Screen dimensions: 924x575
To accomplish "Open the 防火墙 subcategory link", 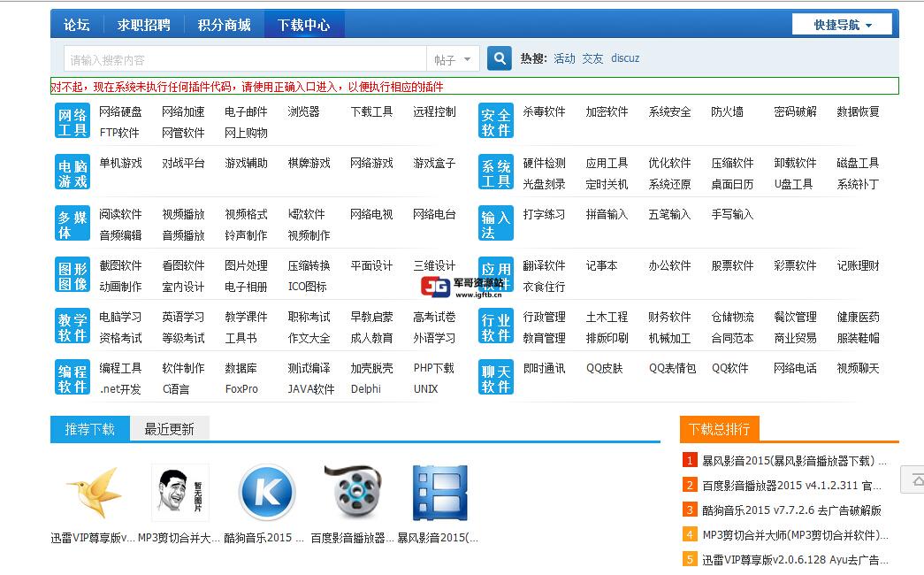I will pos(727,111).
